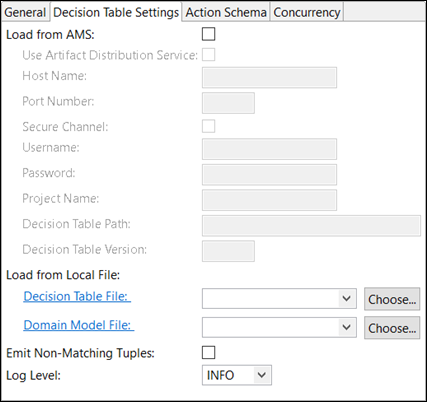Open the Action Schema tab
This screenshot has width=427, height=402.
coord(226,12)
